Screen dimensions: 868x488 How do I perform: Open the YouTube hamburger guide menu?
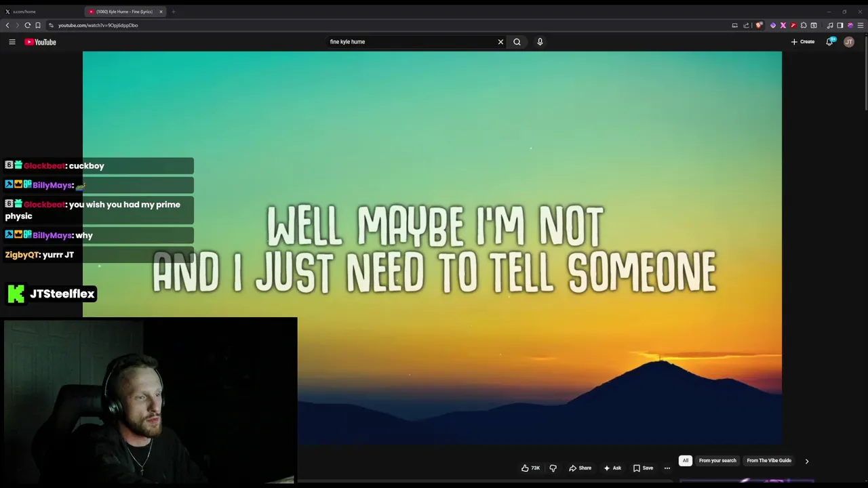[12, 42]
